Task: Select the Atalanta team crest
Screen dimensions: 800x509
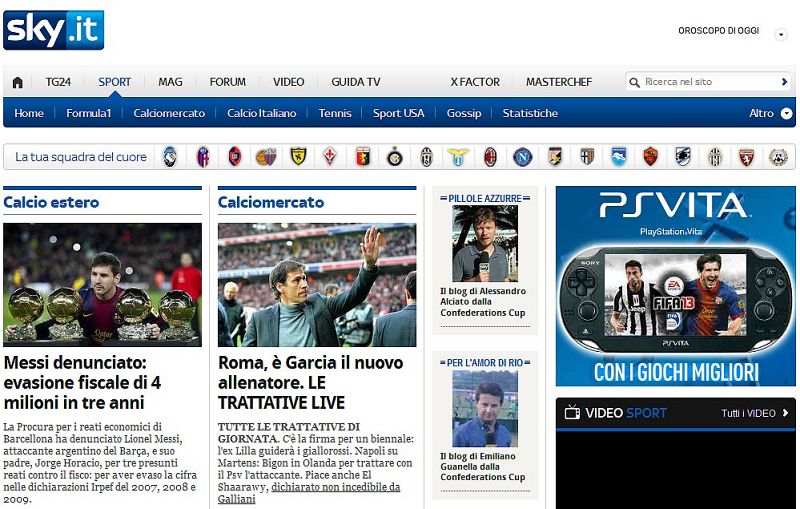Action: [x=170, y=157]
